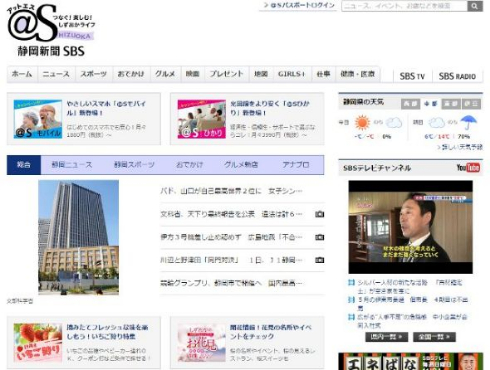Open 開花情報!花見の名所 headline link

tap(271, 332)
